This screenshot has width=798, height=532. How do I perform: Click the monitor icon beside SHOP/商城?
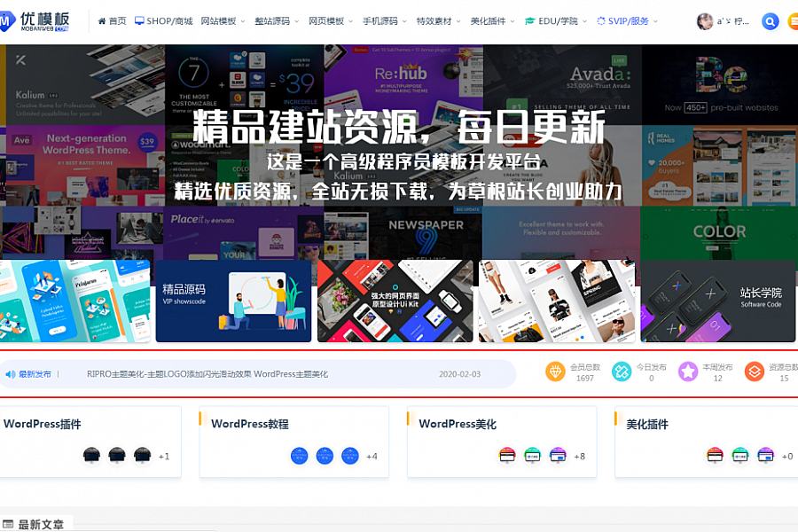coord(139,21)
